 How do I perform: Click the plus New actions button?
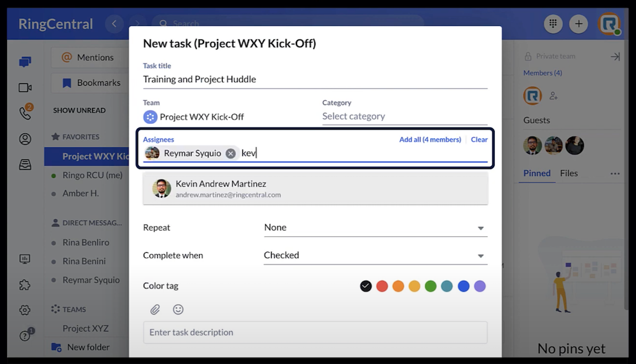coord(579,24)
